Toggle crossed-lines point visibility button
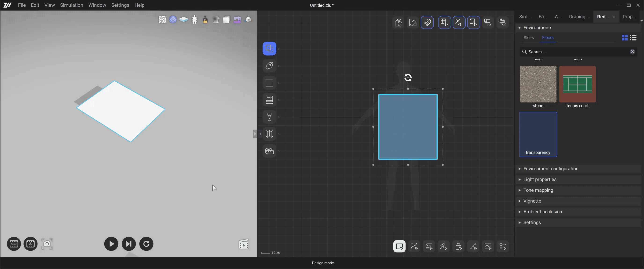The height and width of the screenshot is (269, 644). tap(459, 22)
